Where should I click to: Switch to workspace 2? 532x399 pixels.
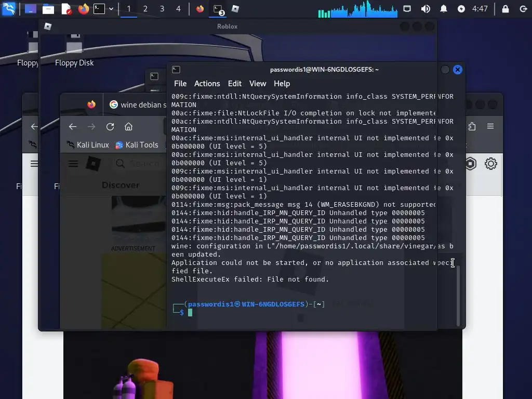tap(145, 9)
